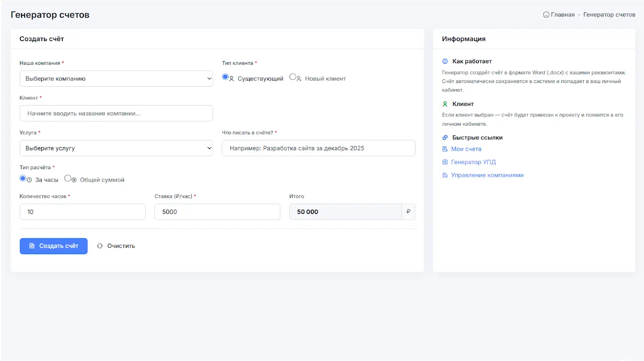Viewport: 644px width, 361px height.
Task: Click the building icon beside Управление компаниями
Action: [x=445, y=175]
